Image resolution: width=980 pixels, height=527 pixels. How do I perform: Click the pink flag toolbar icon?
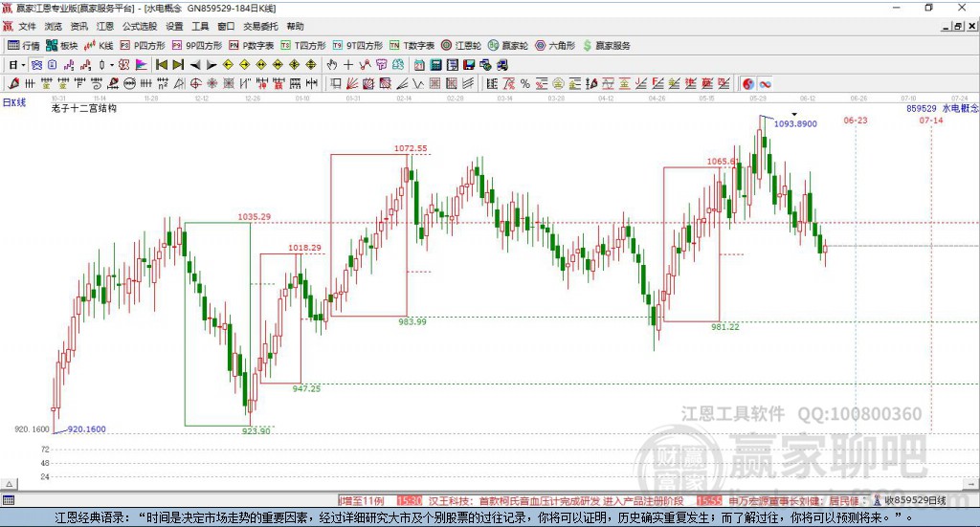tap(142, 65)
